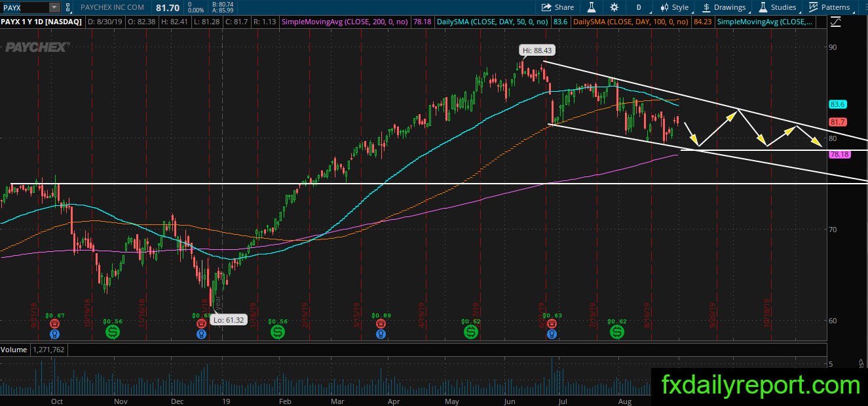Click the 83.6 price axis tag
The height and width of the screenshot is (406, 868).
click(x=838, y=104)
